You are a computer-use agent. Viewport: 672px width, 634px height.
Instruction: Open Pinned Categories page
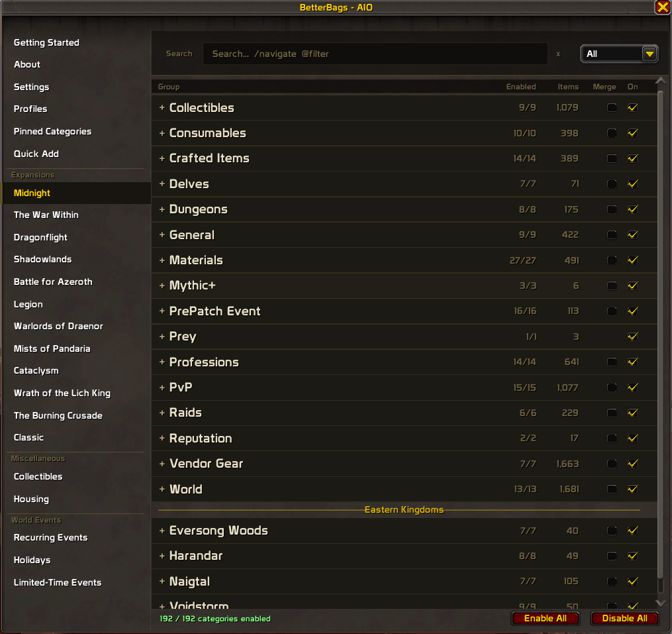tap(52, 132)
